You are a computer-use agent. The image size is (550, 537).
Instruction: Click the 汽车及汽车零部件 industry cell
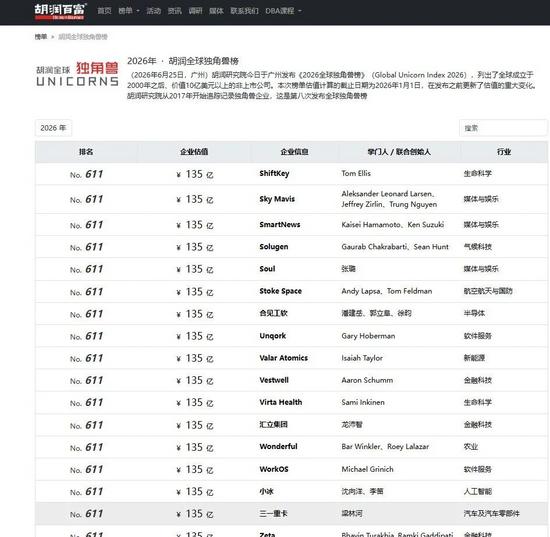click(491, 513)
